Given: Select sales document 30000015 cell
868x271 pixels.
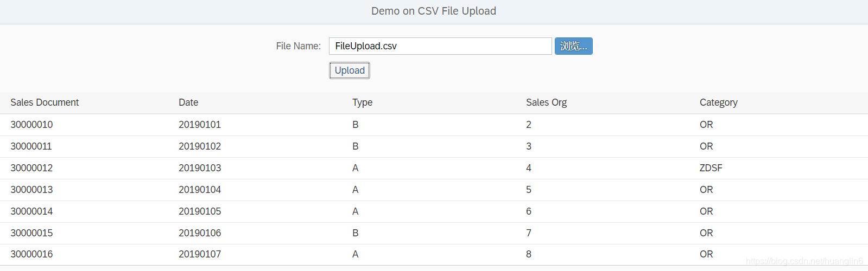Looking at the screenshot, I should tap(31, 233).
